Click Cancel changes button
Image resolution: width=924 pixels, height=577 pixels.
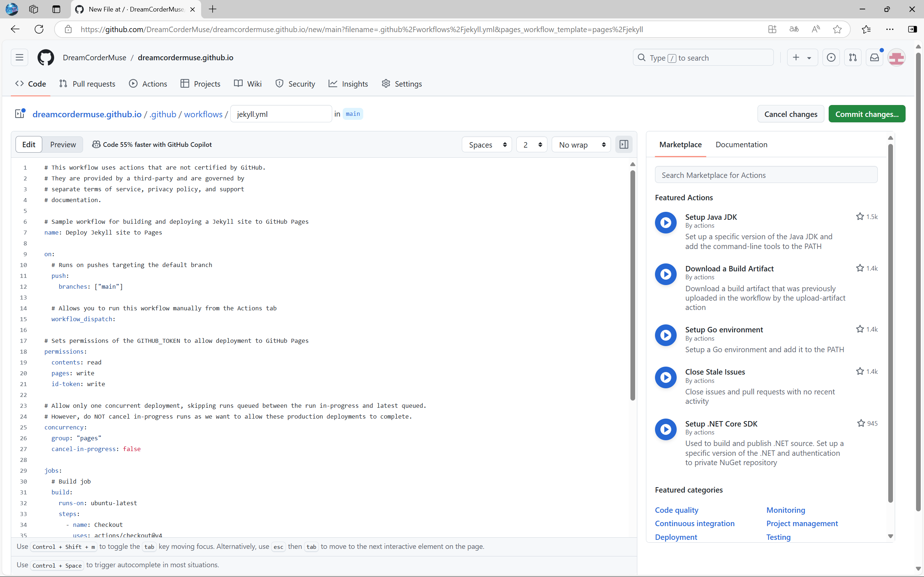point(791,114)
